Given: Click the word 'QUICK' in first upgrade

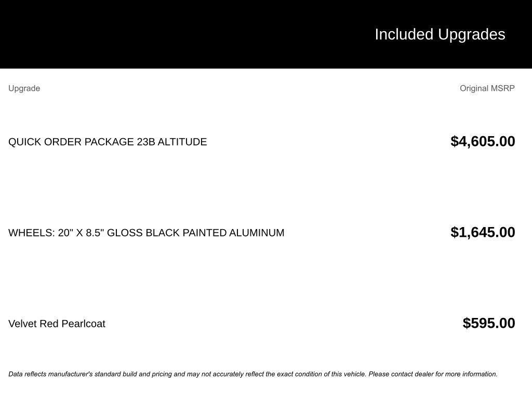Looking at the screenshot, I should [x=25, y=142].
